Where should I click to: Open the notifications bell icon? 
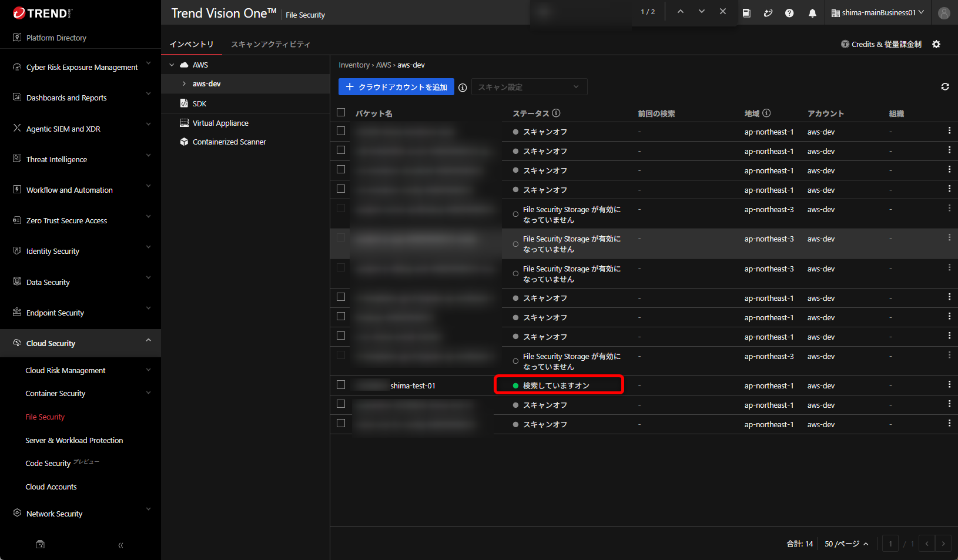click(x=812, y=13)
